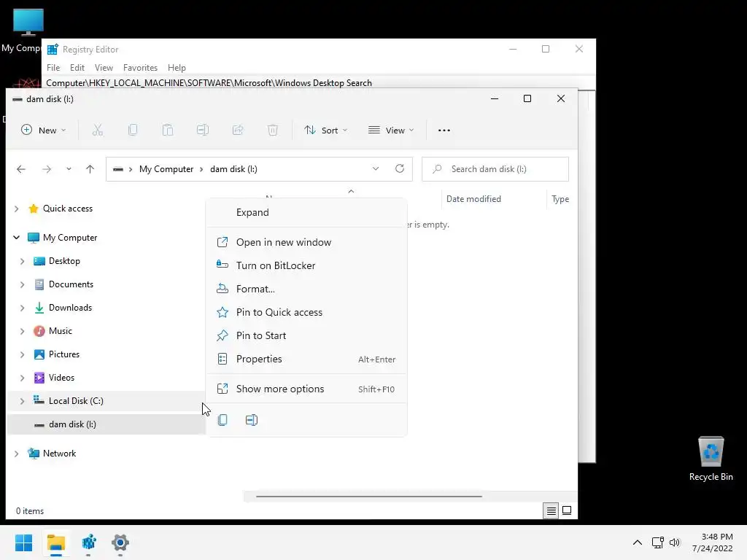The height and width of the screenshot is (560, 747).
Task: Go forward with the right arrow button
Action: (x=46, y=169)
